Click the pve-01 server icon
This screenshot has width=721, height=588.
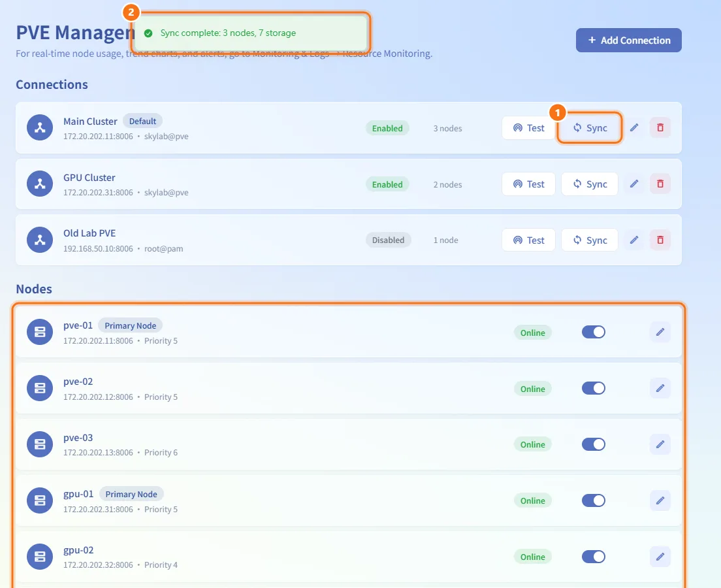point(40,332)
